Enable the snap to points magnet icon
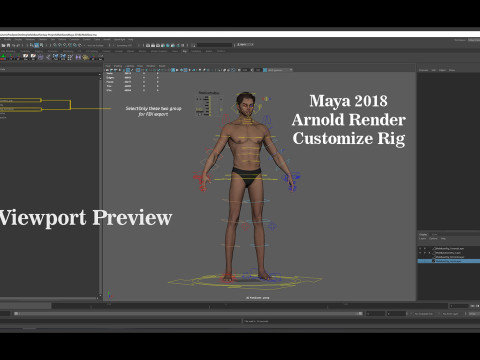This screenshot has width=480, height=360. point(65,45)
